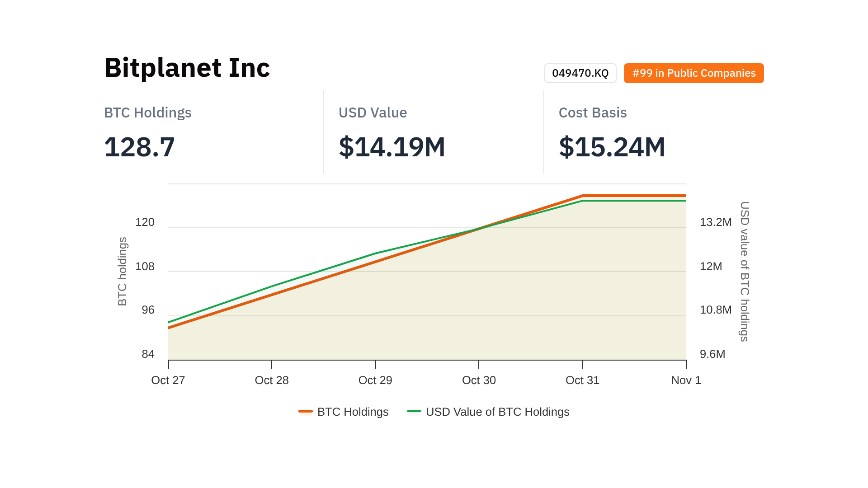Click the 049470.KQ ticker badge
Screen dimensions: 868x488
point(580,73)
